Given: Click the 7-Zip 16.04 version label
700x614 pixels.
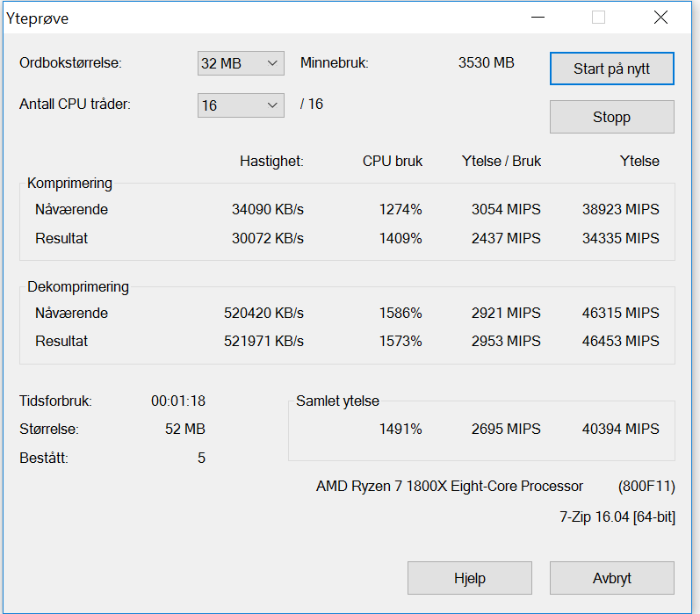Looking at the screenshot, I should [x=617, y=517].
